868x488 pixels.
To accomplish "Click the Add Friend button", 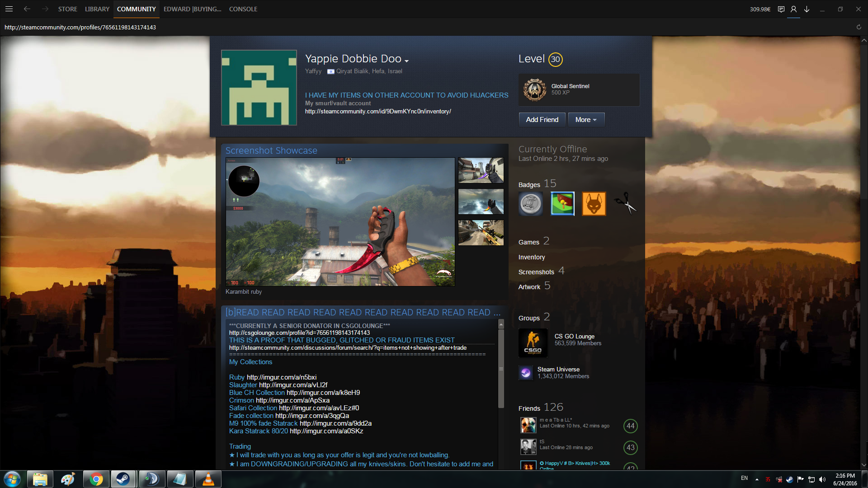I will 542,120.
